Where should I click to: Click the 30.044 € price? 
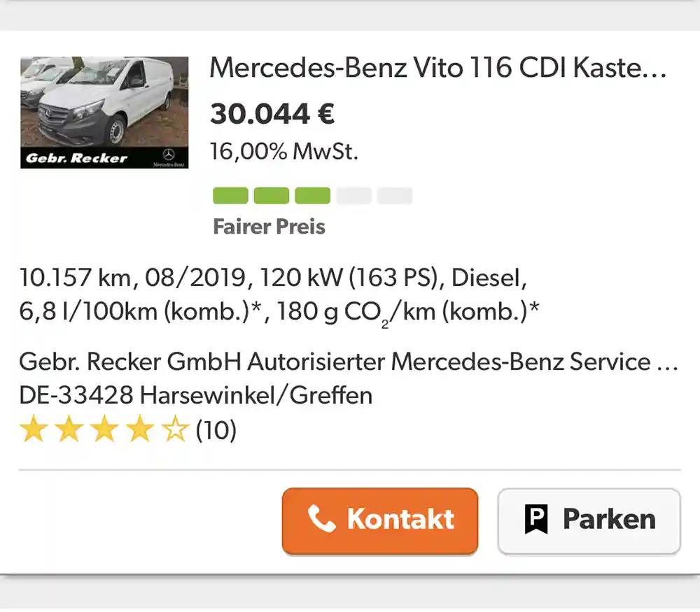point(272,114)
